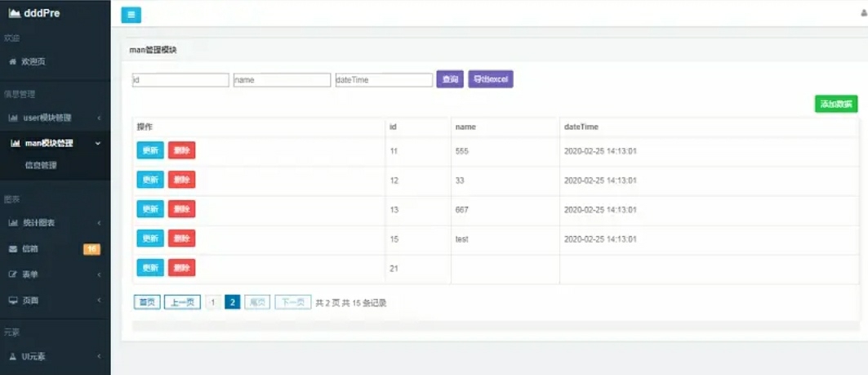Click the 下一页 pagination button
The image size is (868, 375).
pos(293,302)
